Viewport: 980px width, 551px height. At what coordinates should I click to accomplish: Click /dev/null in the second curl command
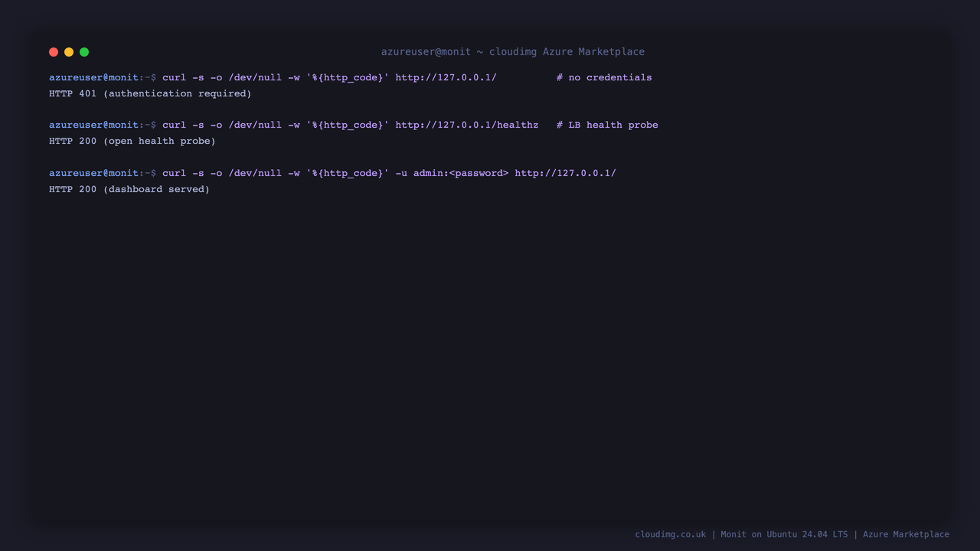click(x=255, y=125)
